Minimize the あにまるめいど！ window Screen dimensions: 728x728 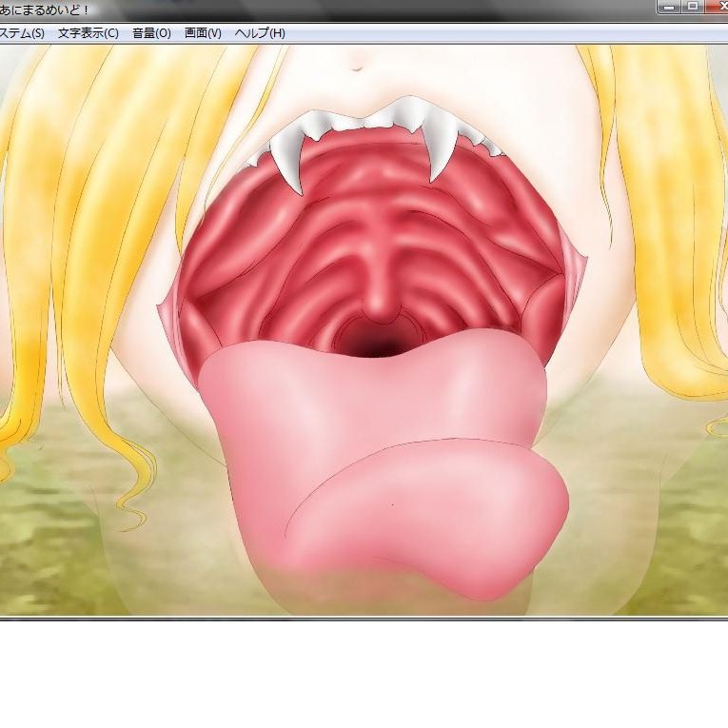pos(668,6)
